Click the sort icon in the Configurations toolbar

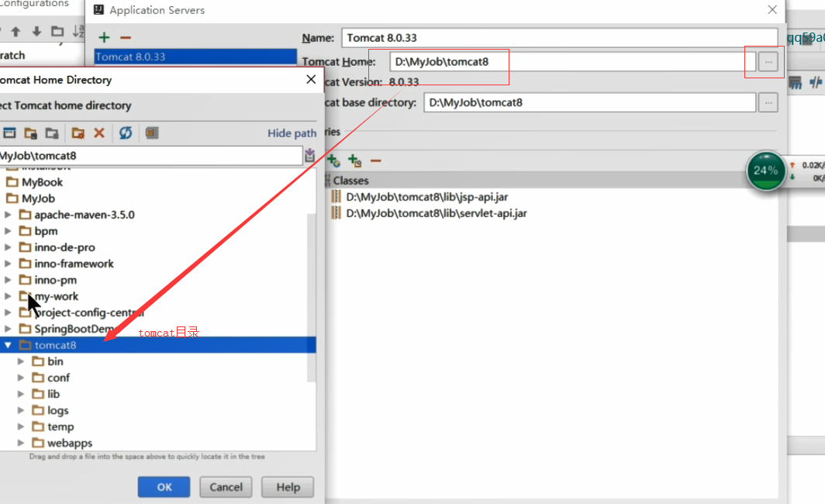click(78, 32)
